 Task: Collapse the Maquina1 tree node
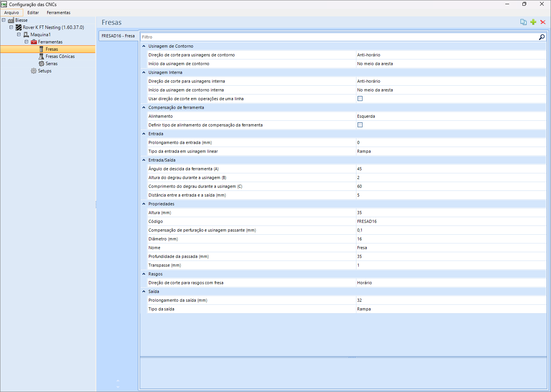point(19,35)
